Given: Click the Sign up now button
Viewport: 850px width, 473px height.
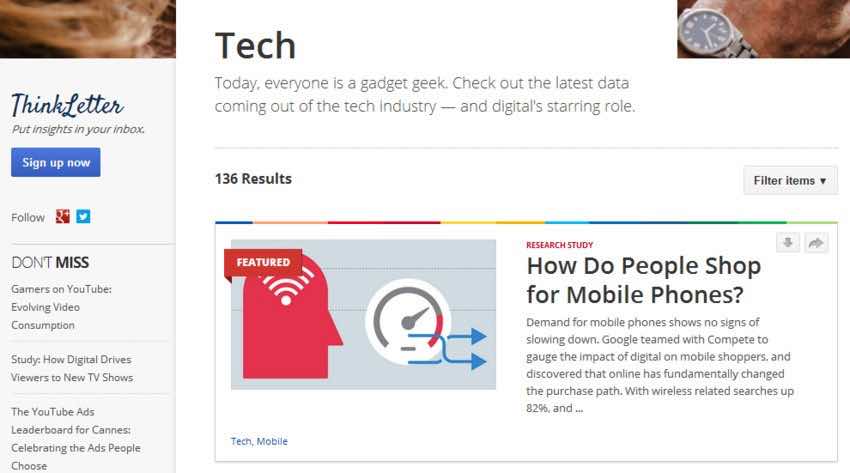Looking at the screenshot, I should (x=56, y=162).
